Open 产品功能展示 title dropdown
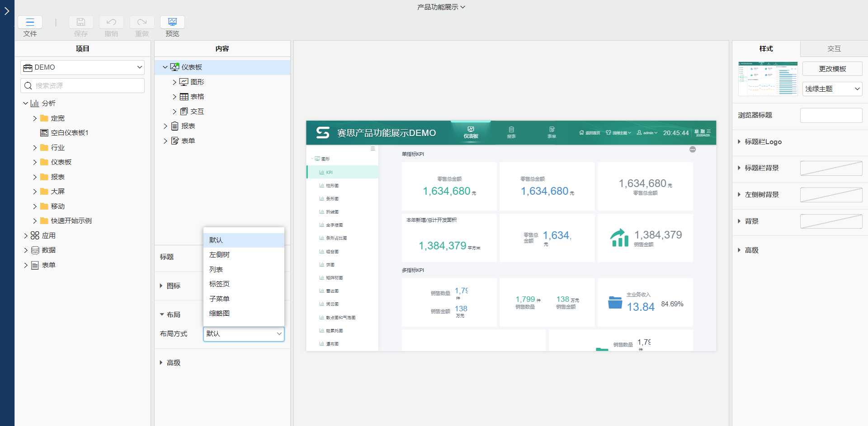 click(x=441, y=7)
